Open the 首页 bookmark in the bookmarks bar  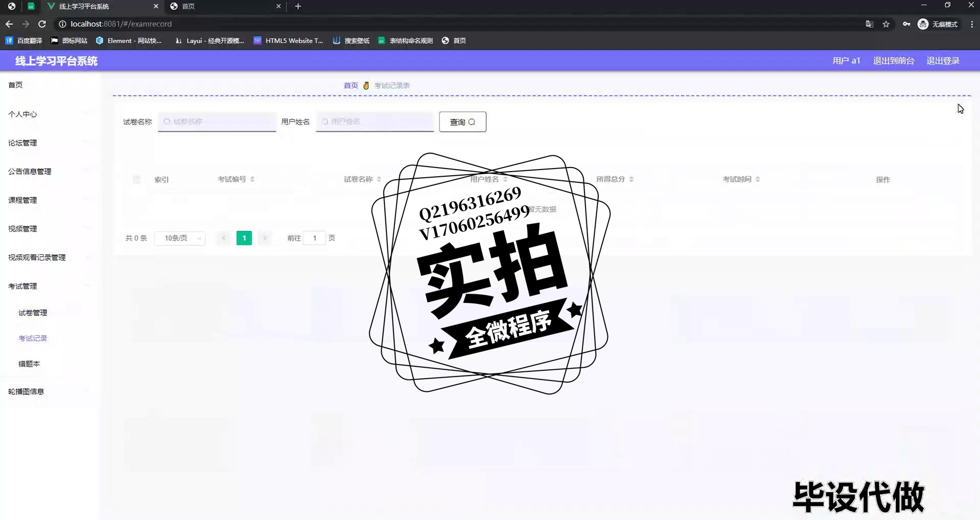[x=454, y=40]
